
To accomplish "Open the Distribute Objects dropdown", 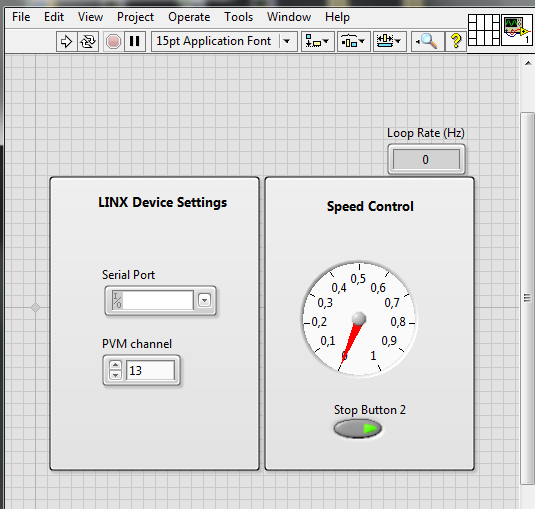I will [x=353, y=42].
